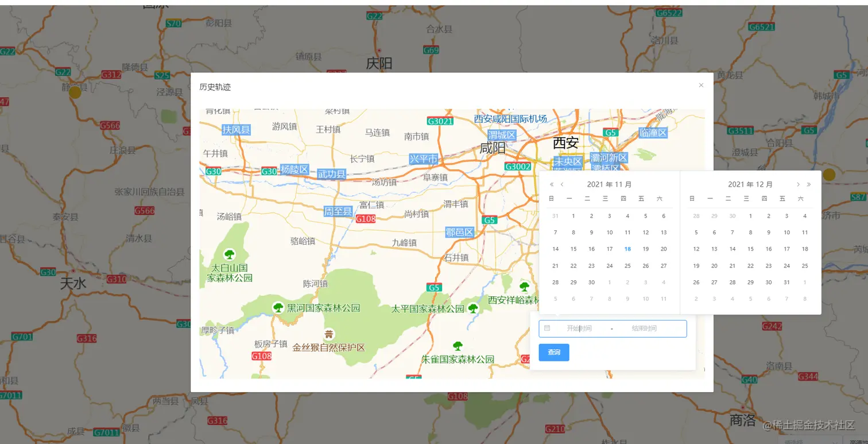Click 太平国家森林公园 label
This screenshot has width=868, height=444.
click(428, 308)
